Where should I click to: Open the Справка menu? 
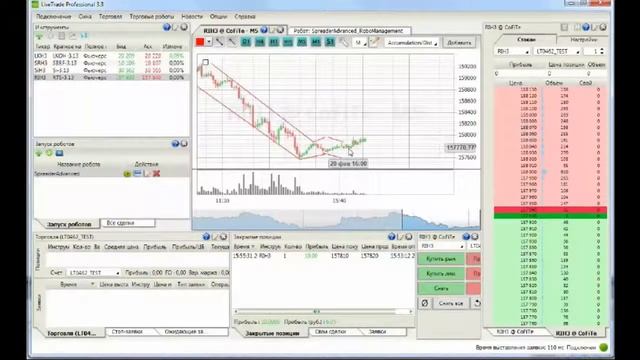coord(245,16)
